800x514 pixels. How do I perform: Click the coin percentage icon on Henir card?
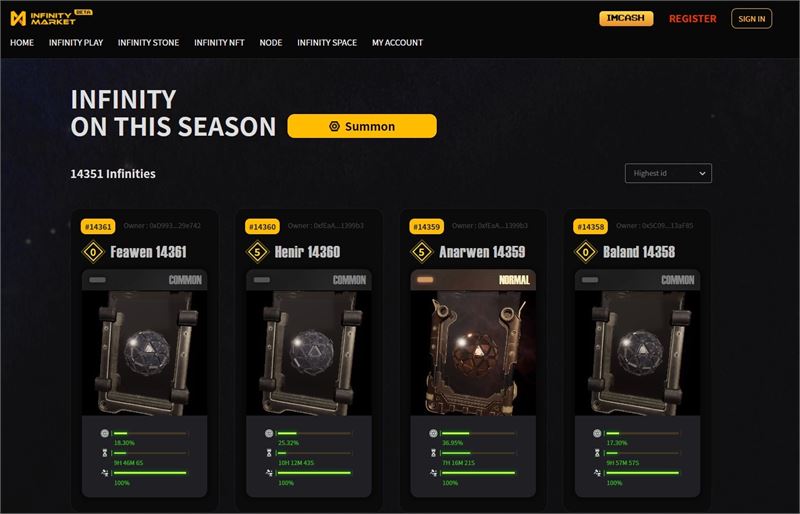(269, 433)
